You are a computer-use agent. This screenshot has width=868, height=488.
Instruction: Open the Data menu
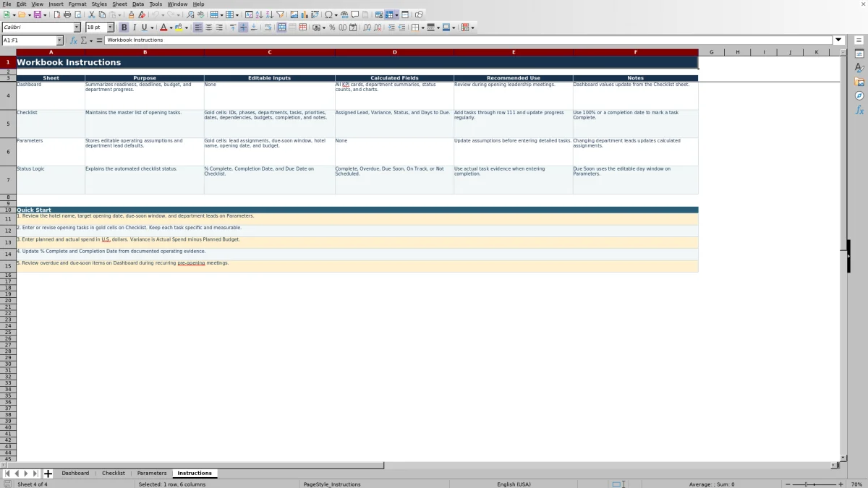click(138, 4)
